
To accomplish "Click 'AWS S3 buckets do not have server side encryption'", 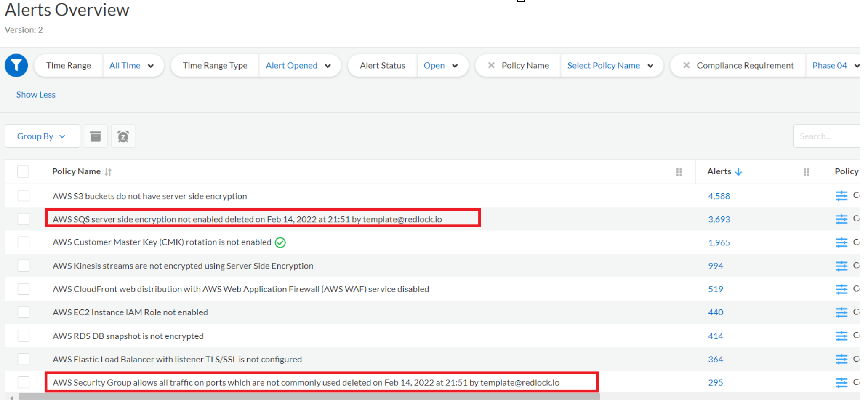I will 150,196.
